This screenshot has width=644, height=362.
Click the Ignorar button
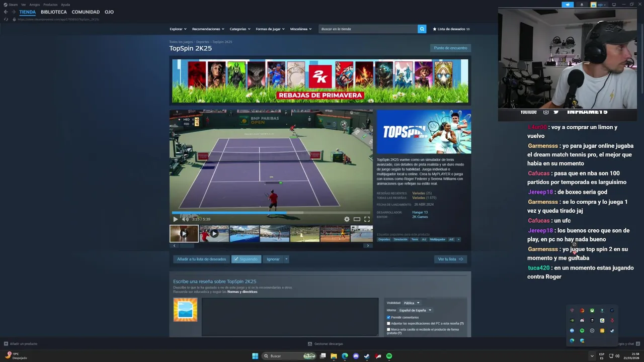273,259
